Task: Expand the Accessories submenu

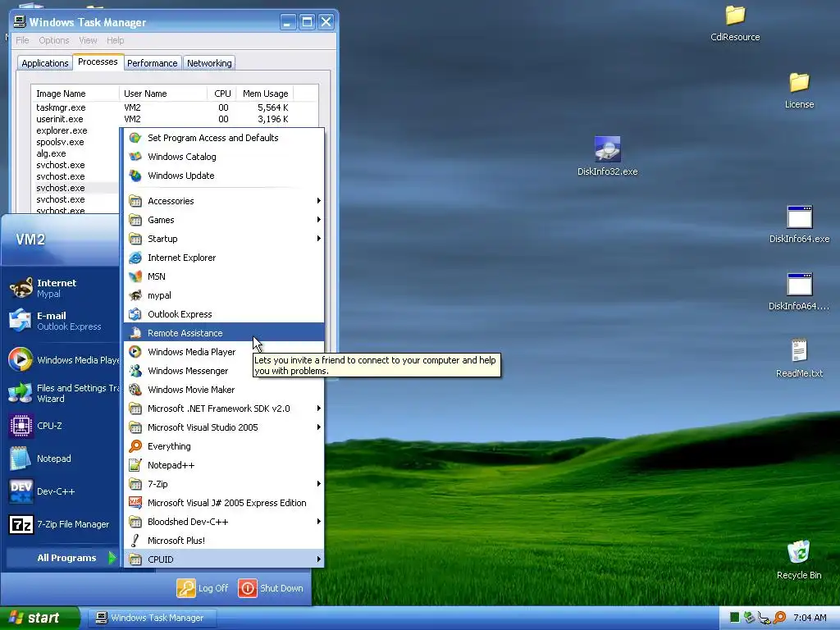Action: coord(224,201)
